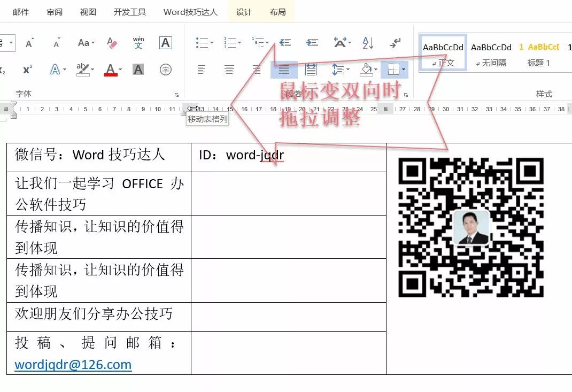Screen dimensions: 572x392
Task: Open the wén phonetic guide tool
Action: pos(138,43)
